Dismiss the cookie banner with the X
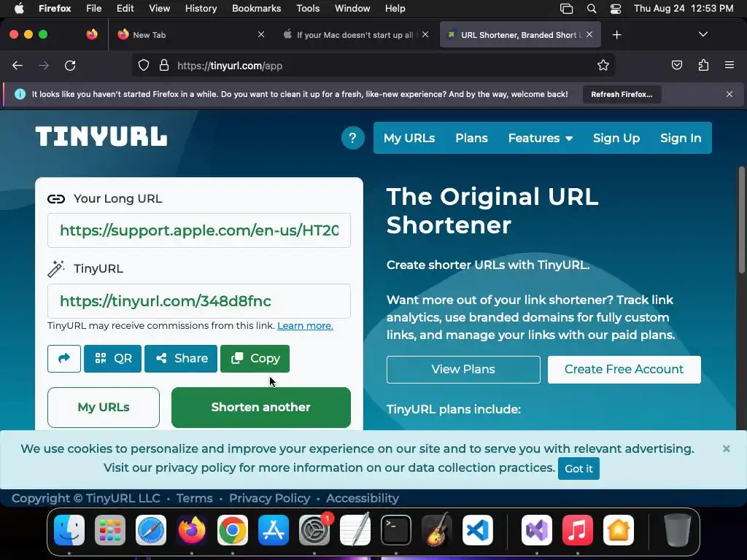The image size is (747, 560). 726,448
